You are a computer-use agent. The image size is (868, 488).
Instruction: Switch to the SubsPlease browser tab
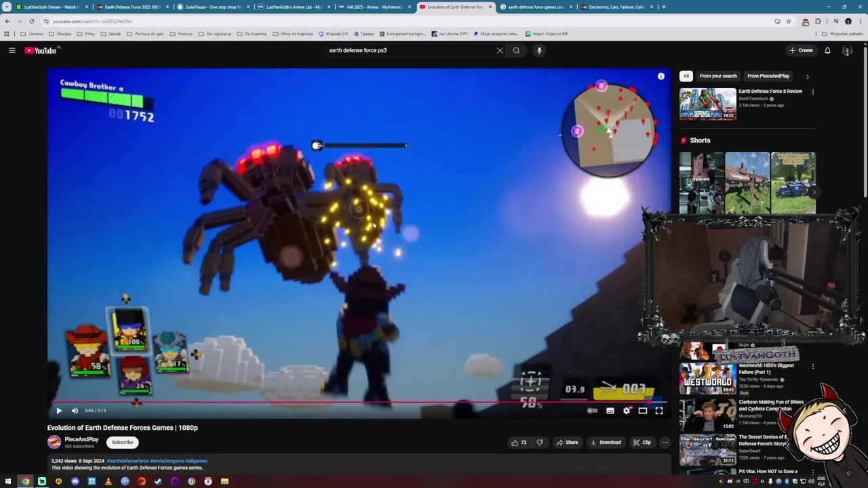(214, 7)
